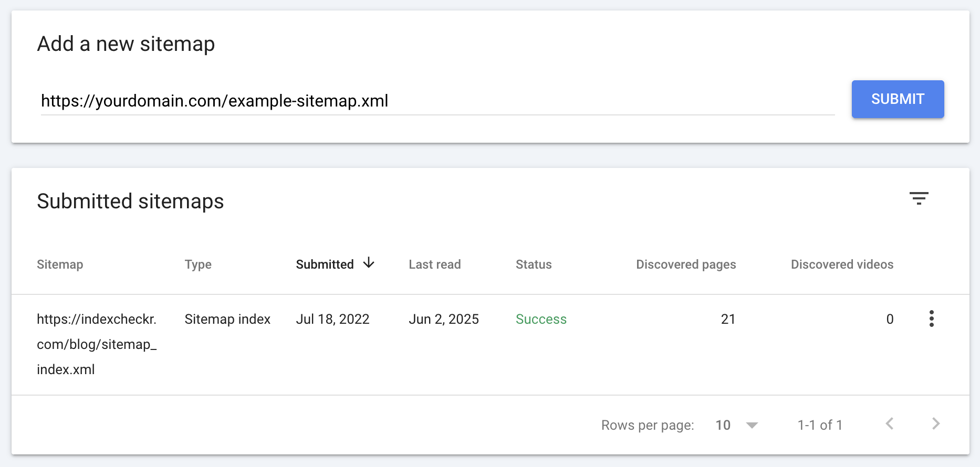Click the discovered pages value 21
Image resolution: width=980 pixels, height=467 pixels.
tap(728, 319)
